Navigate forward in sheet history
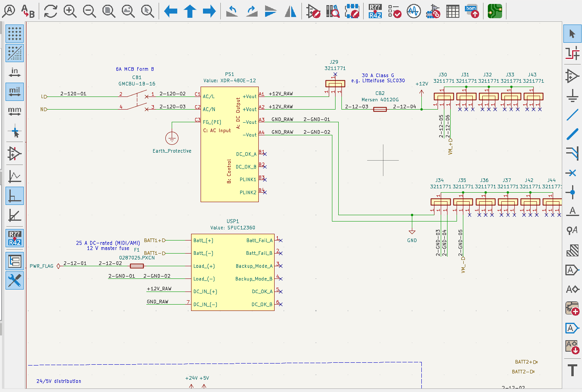The image size is (582, 392). coord(209,11)
